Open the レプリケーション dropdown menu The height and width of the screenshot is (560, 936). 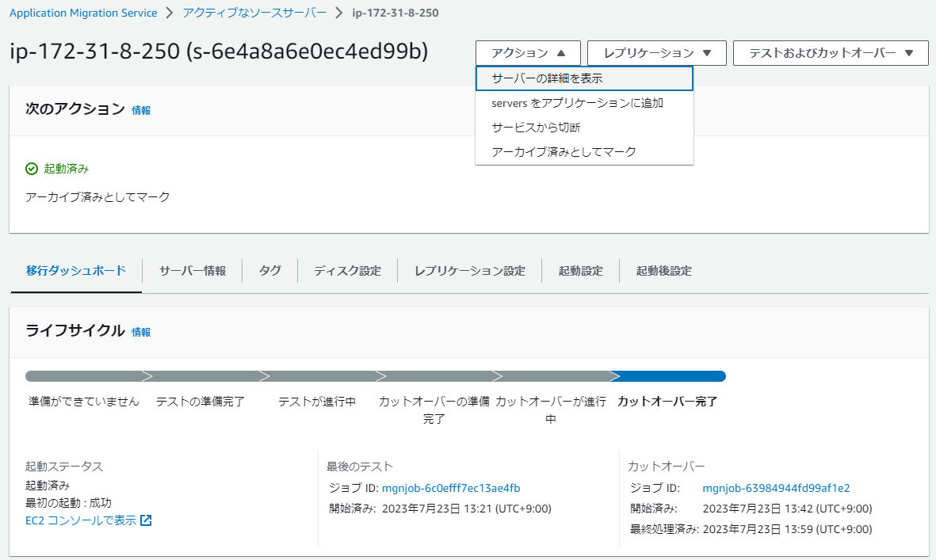click(x=657, y=53)
